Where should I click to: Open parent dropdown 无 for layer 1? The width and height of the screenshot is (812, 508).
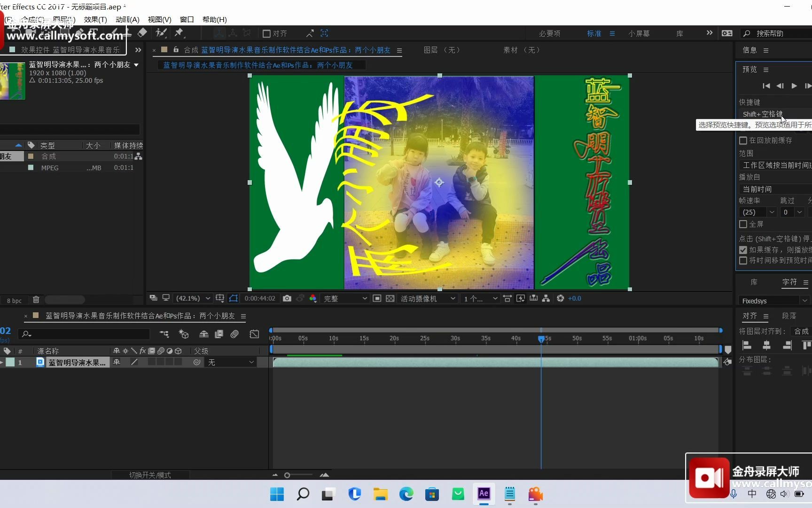(x=231, y=362)
